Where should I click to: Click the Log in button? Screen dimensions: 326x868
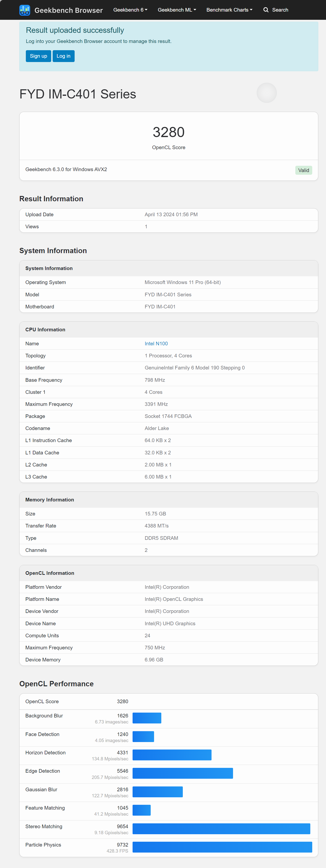click(63, 56)
